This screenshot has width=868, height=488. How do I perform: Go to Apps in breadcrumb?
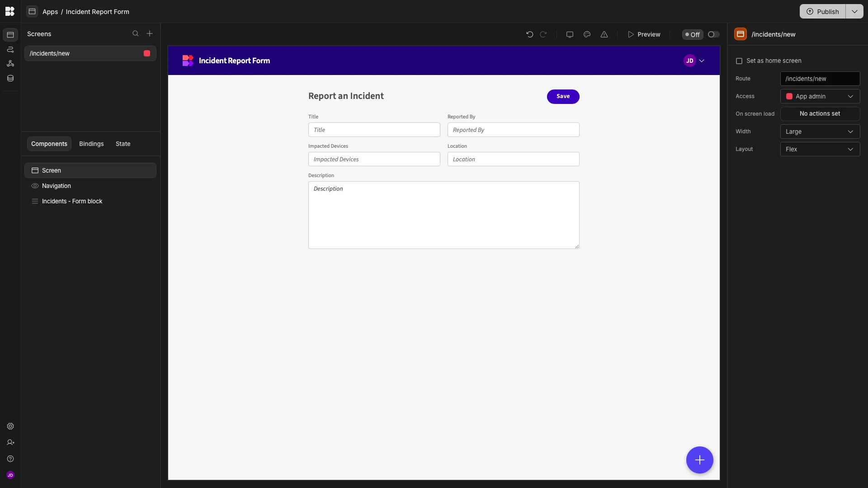coord(50,12)
